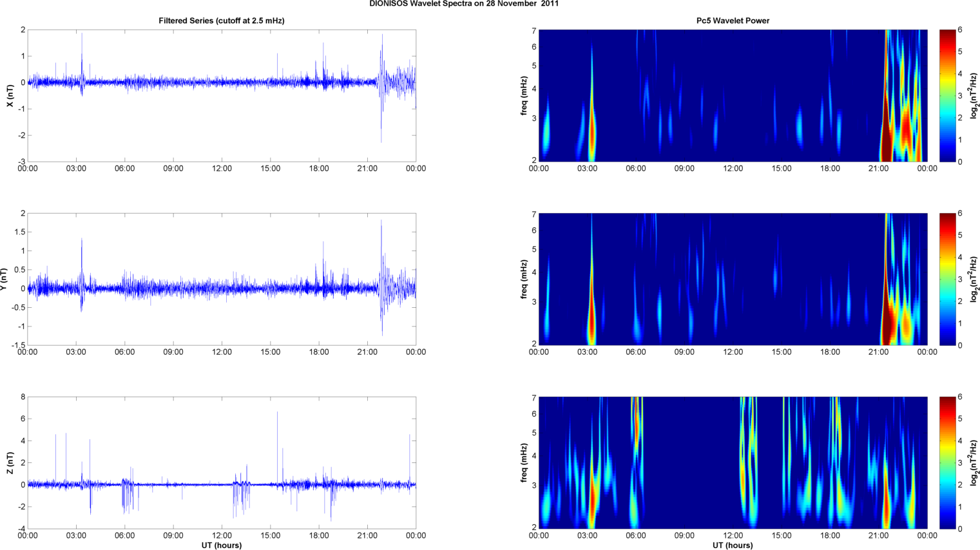Click the top wavelet power spectrogram
Screen dimensions: 980x550
[x=733, y=95]
